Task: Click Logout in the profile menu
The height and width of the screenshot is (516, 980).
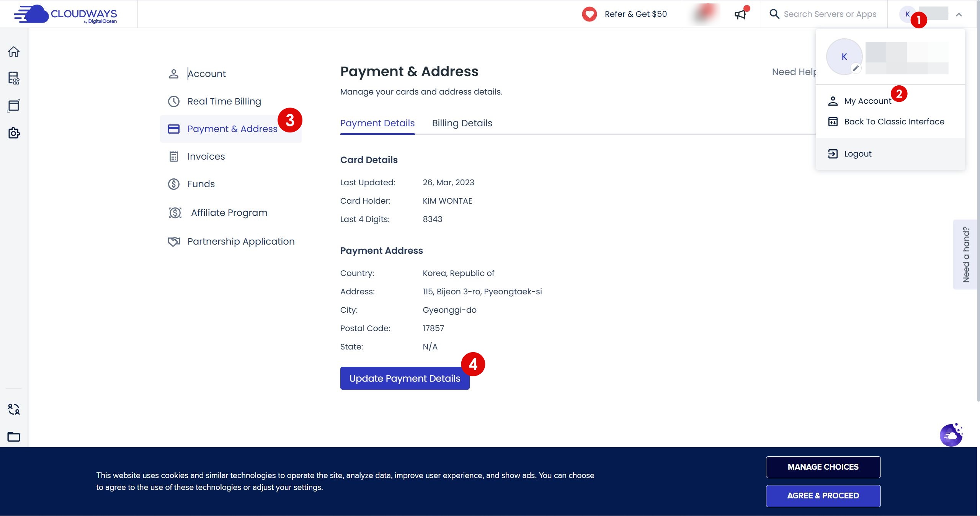Action: tap(857, 154)
